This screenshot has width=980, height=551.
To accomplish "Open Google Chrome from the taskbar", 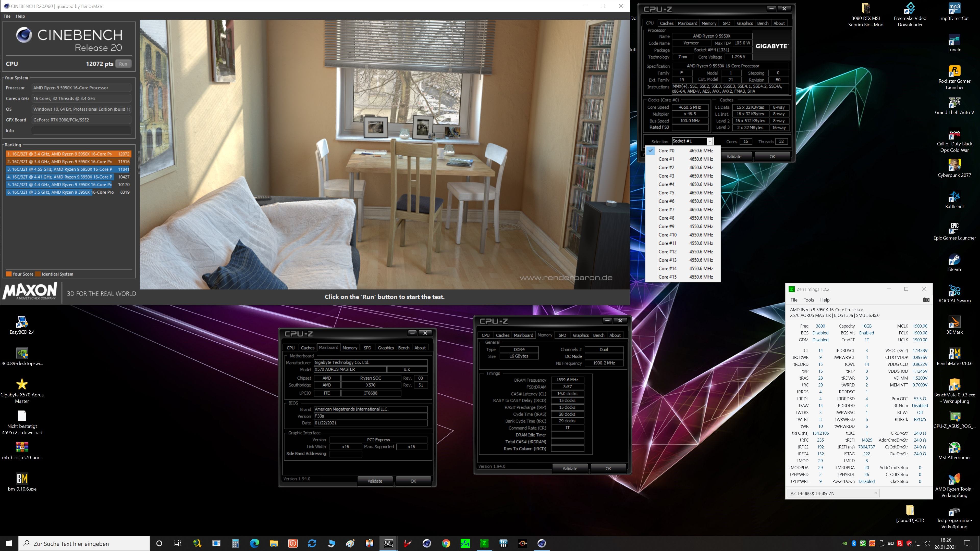I will pyautogui.click(x=446, y=543).
